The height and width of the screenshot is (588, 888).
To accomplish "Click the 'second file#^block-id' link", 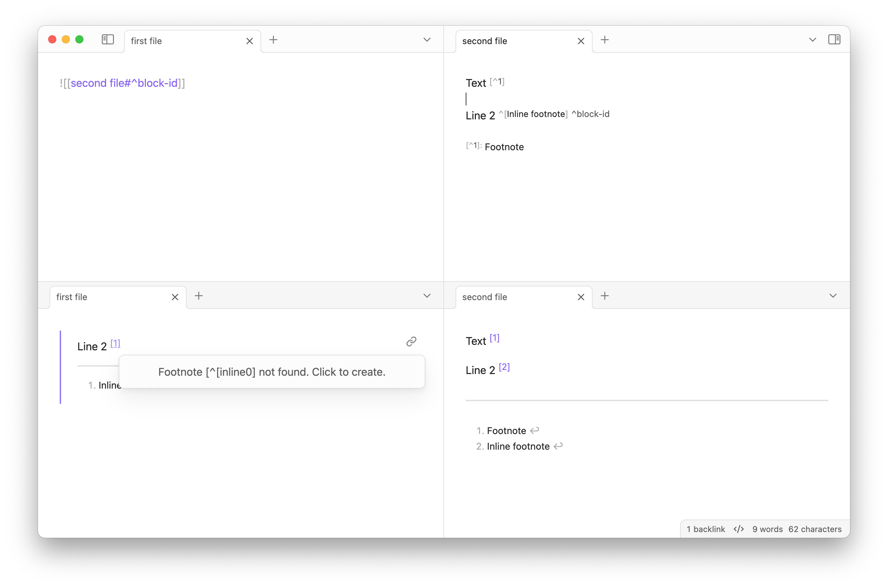I will [124, 83].
